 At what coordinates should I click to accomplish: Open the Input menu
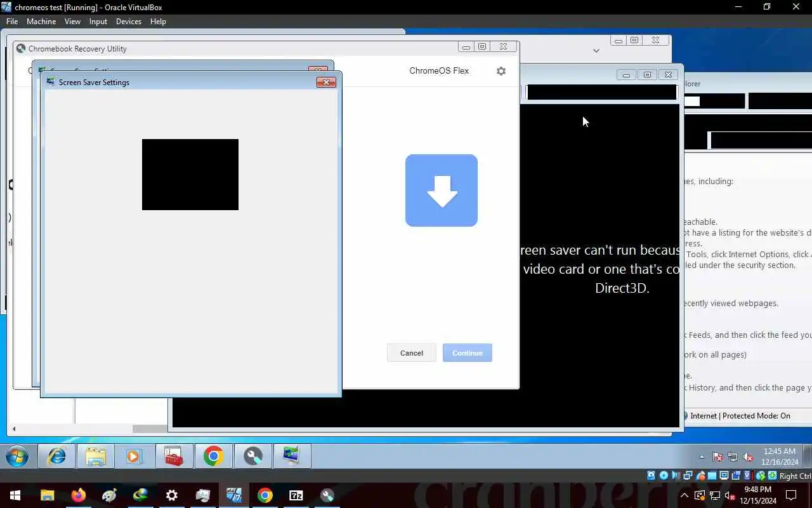pyautogui.click(x=98, y=21)
